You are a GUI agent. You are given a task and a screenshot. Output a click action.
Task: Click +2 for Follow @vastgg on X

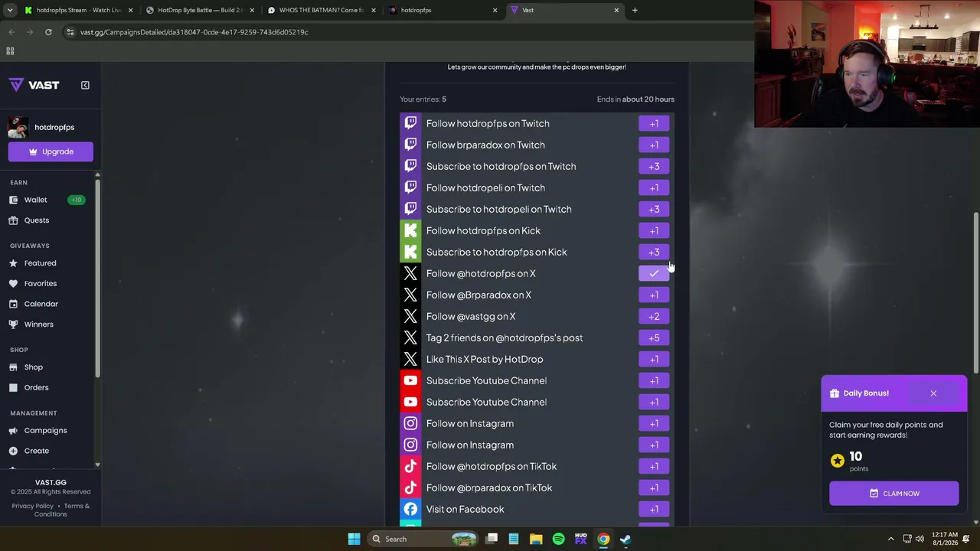(x=654, y=316)
